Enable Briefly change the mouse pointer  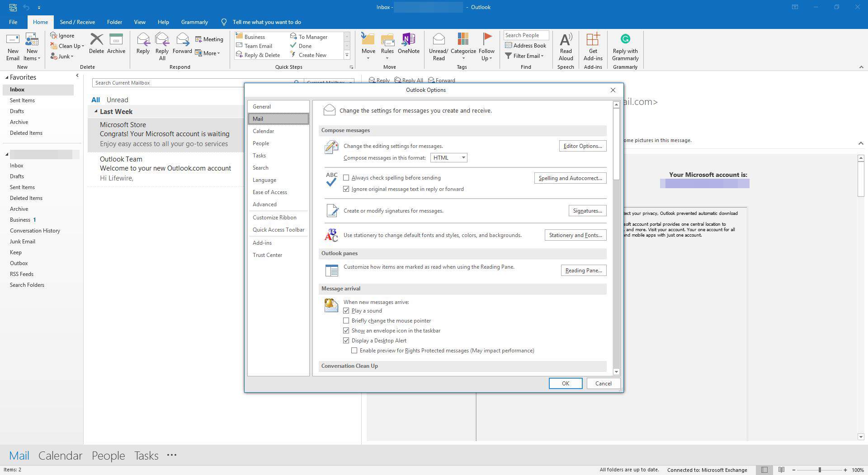[x=346, y=321]
